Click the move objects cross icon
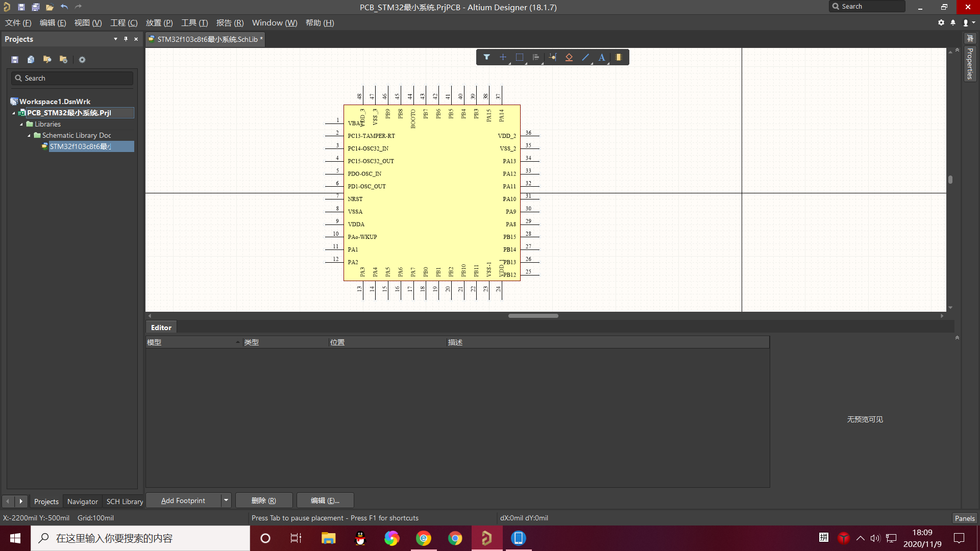The height and width of the screenshot is (551, 980). 503,57
